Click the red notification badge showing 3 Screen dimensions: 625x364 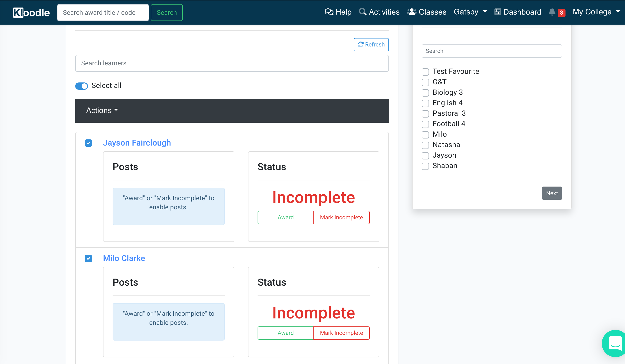click(x=561, y=13)
